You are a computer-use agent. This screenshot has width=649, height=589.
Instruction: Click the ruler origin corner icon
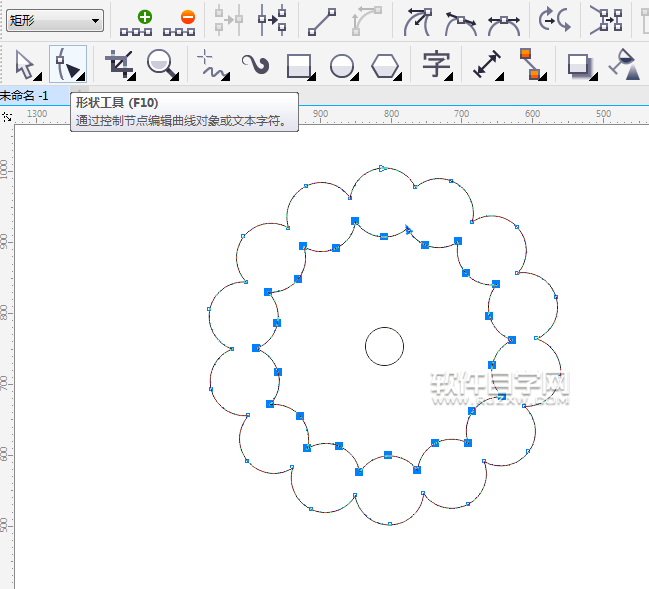click(7, 117)
